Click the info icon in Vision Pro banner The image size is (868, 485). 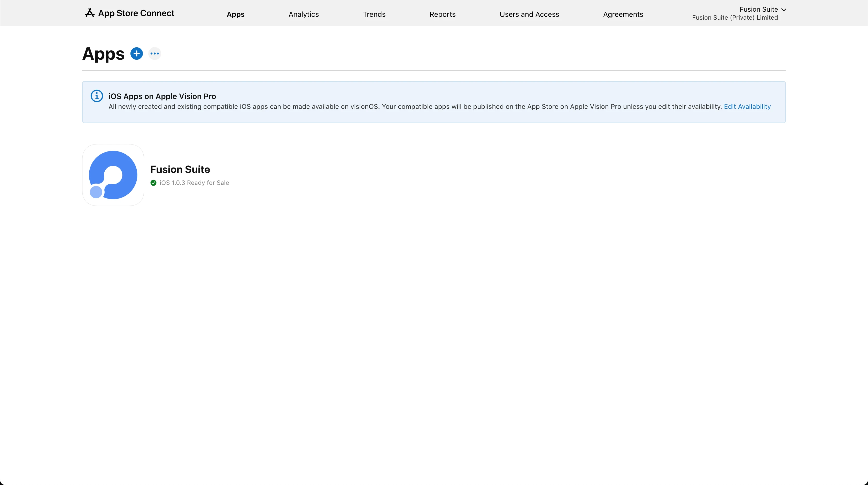(97, 96)
